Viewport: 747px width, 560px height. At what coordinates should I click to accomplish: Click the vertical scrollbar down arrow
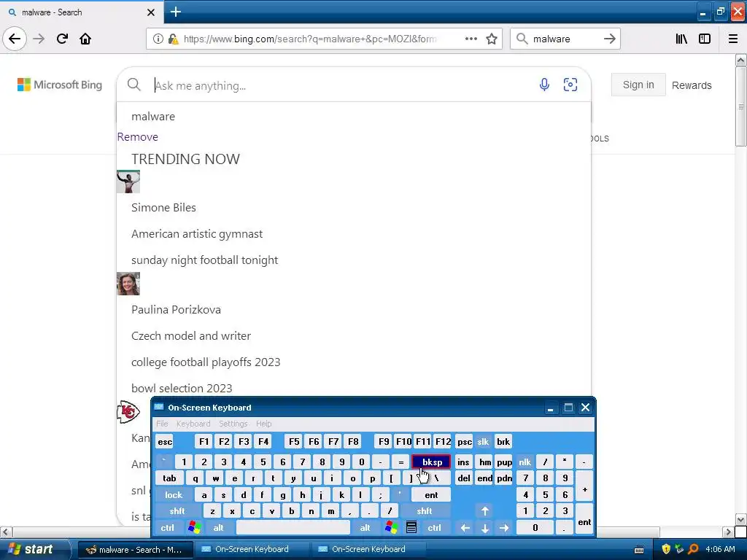[740, 519]
